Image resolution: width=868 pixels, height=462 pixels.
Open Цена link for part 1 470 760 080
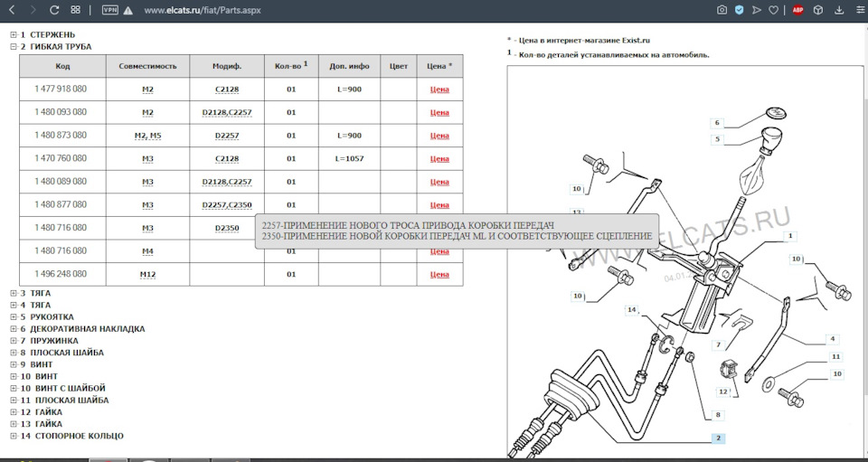439,159
